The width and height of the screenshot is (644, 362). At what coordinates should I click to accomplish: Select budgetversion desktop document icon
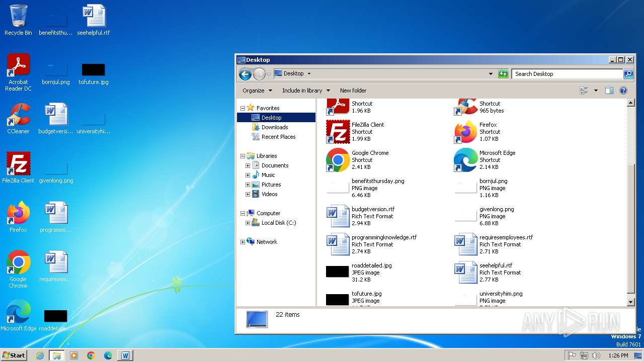(56, 119)
